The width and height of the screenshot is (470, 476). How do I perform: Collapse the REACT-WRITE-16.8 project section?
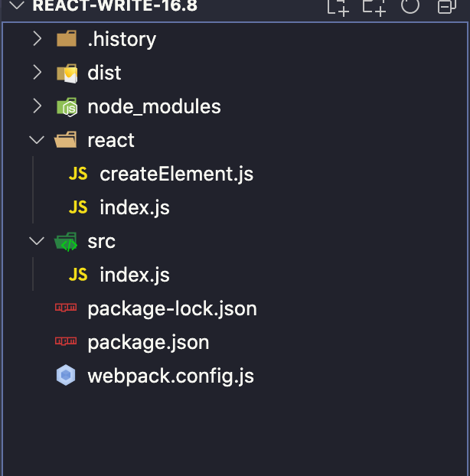[15, 6]
